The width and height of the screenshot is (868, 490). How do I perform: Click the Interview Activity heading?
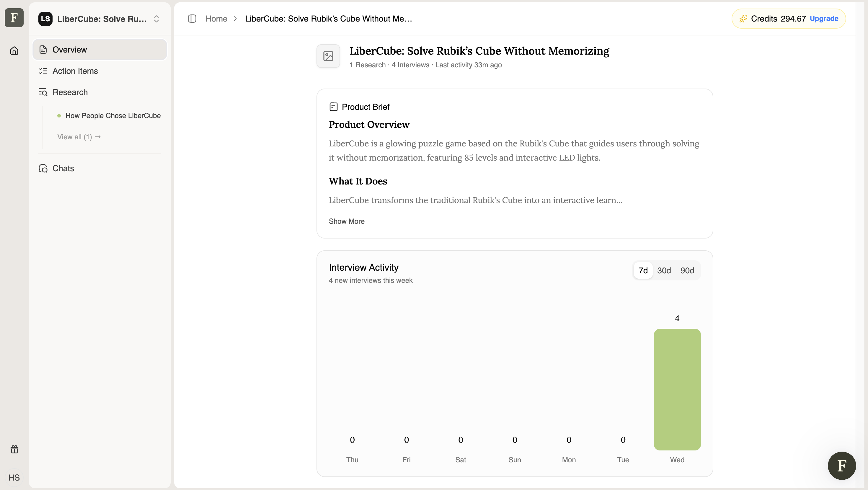tap(363, 267)
